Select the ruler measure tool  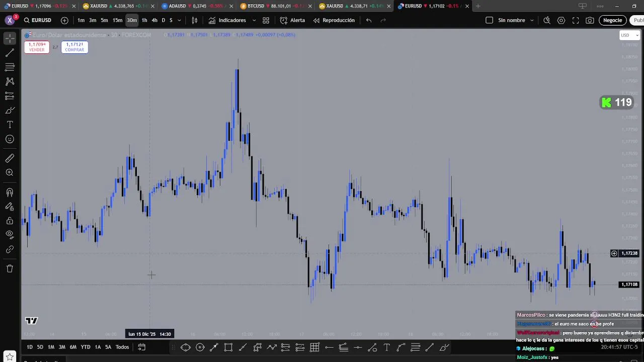click(x=10, y=158)
